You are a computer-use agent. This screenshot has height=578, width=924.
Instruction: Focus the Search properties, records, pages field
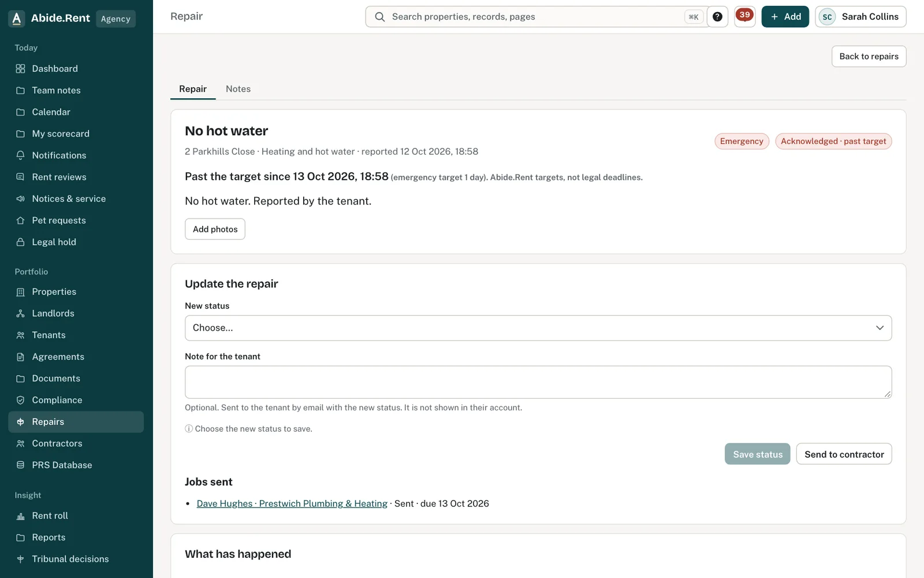537,17
